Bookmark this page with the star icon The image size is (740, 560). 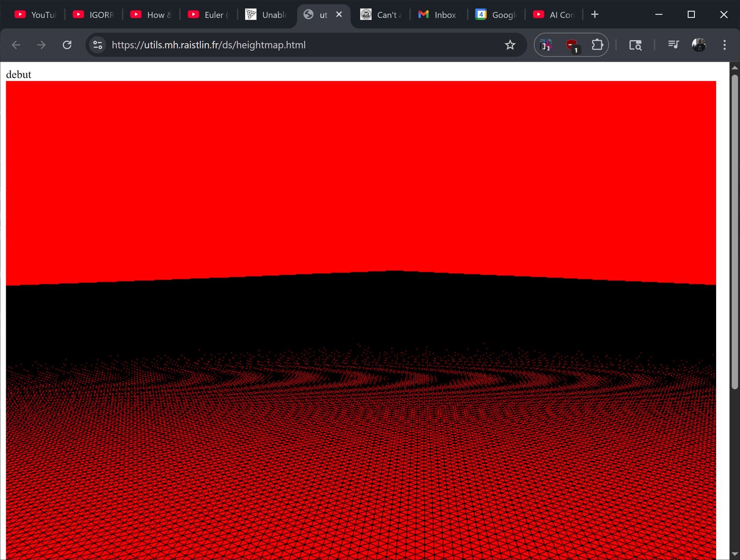[x=510, y=45]
